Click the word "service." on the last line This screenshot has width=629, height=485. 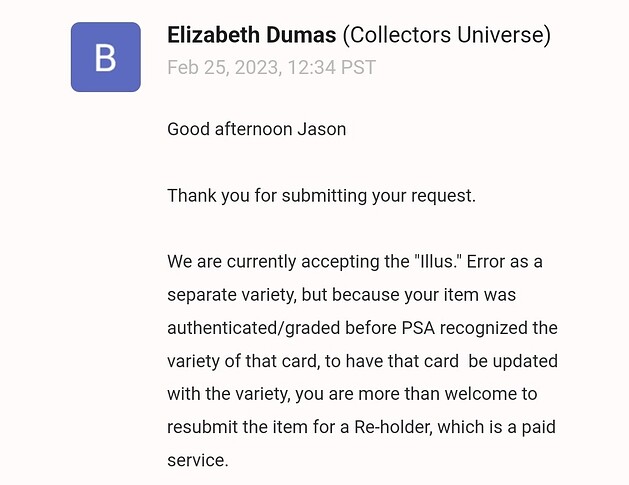point(198,461)
